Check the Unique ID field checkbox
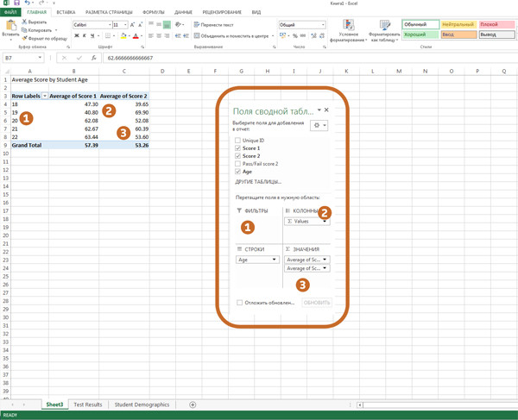This screenshot has width=518, height=420. [238, 141]
